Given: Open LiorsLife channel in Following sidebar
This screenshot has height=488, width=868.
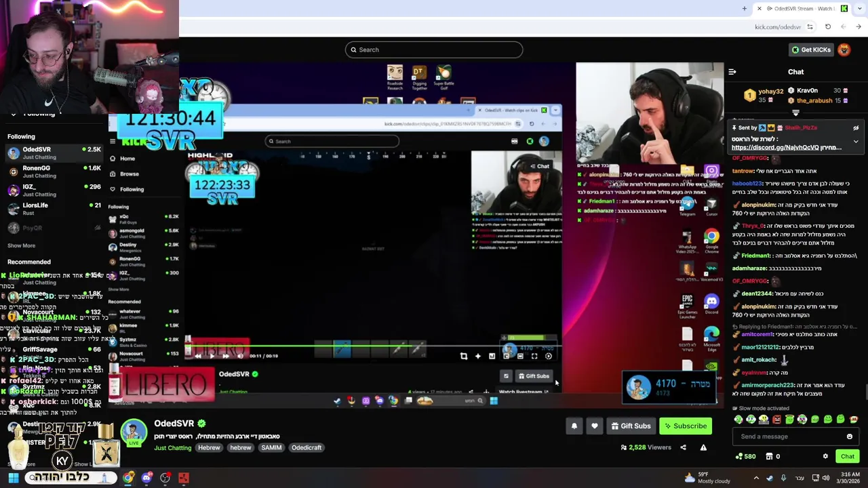Looking at the screenshot, I should point(54,209).
